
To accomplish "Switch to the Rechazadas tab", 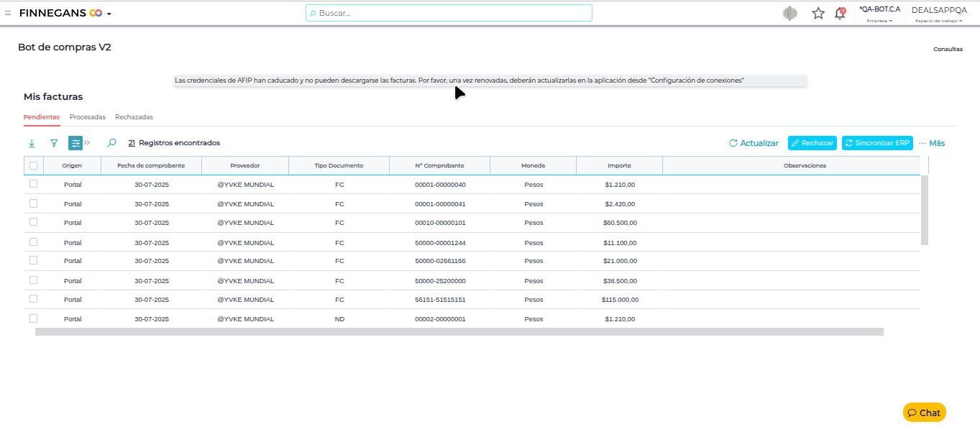I will 134,116.
